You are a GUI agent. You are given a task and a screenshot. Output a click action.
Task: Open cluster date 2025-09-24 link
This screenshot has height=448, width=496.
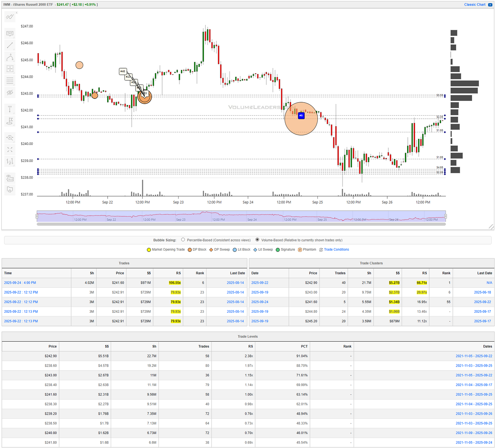(x=260, y=302)
